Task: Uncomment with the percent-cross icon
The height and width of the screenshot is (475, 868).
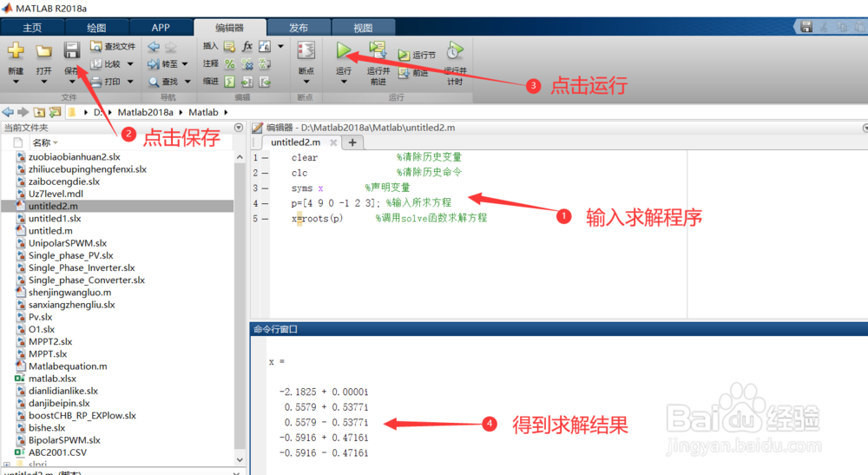Action: tap(247, 64)
